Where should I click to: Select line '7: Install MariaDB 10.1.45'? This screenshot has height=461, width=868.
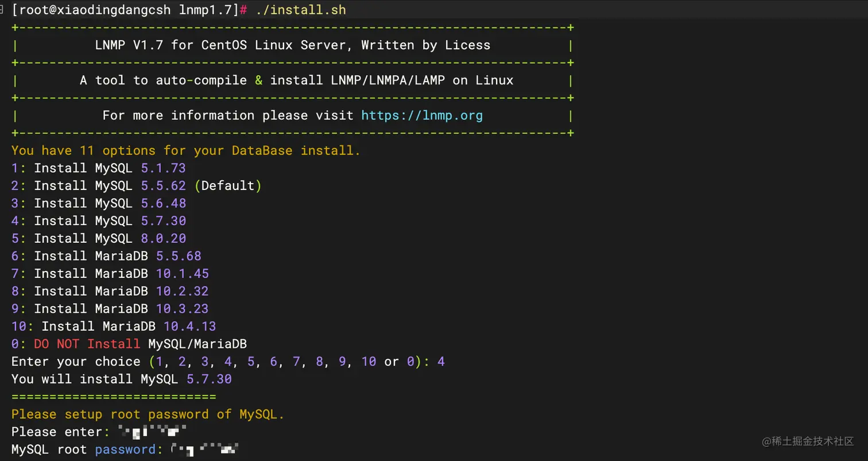click(110, 273)
